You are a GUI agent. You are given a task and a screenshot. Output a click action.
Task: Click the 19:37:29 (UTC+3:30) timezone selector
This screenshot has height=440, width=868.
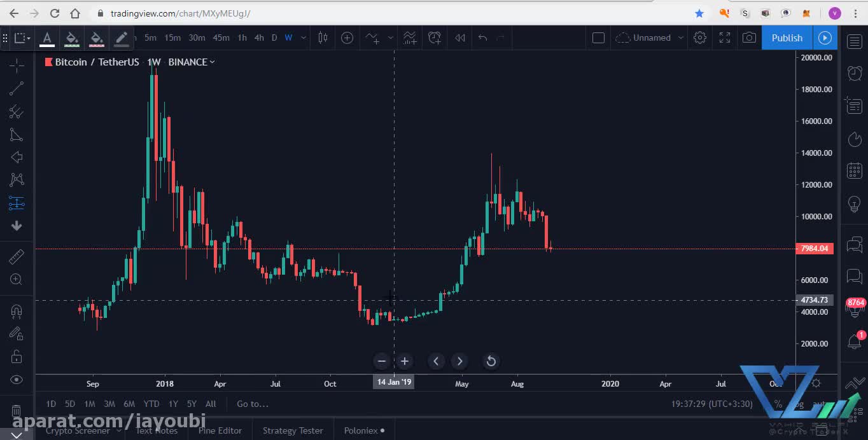711,404
